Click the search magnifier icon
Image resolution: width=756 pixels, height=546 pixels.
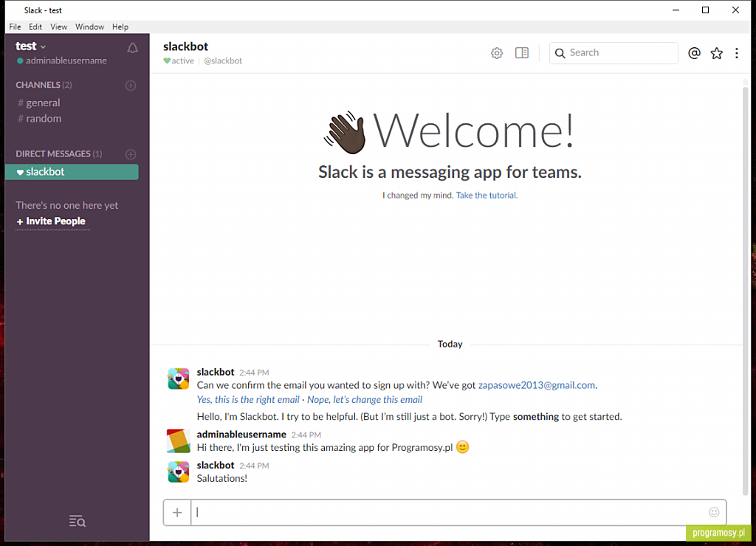pos(560,53)
